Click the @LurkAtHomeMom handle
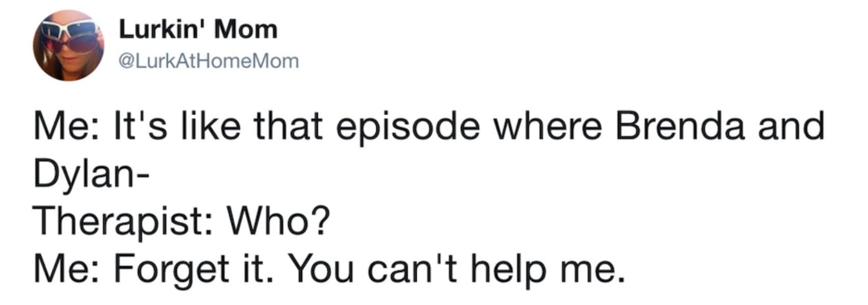868x305 pixels. point(208,61)
